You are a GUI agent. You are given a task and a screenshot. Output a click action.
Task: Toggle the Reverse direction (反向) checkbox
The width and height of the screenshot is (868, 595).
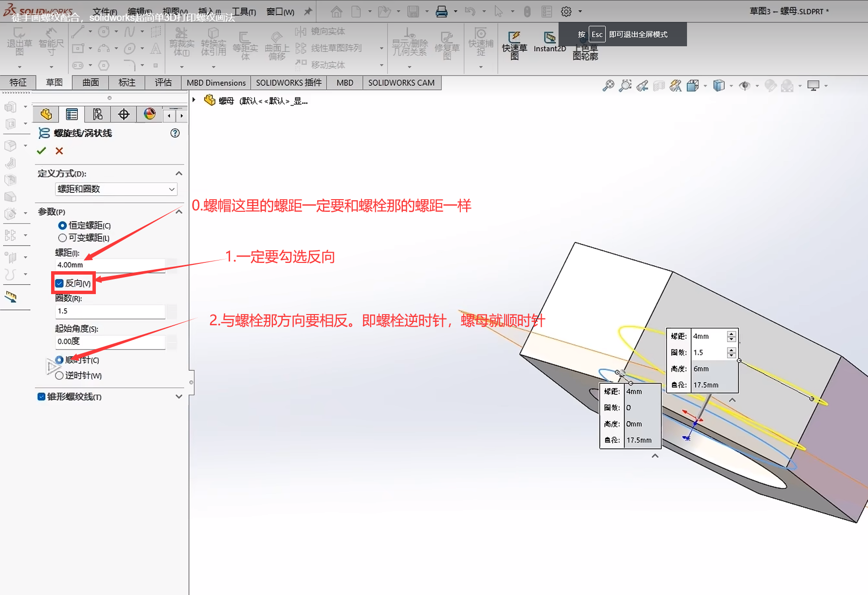(x=59, y=283)
